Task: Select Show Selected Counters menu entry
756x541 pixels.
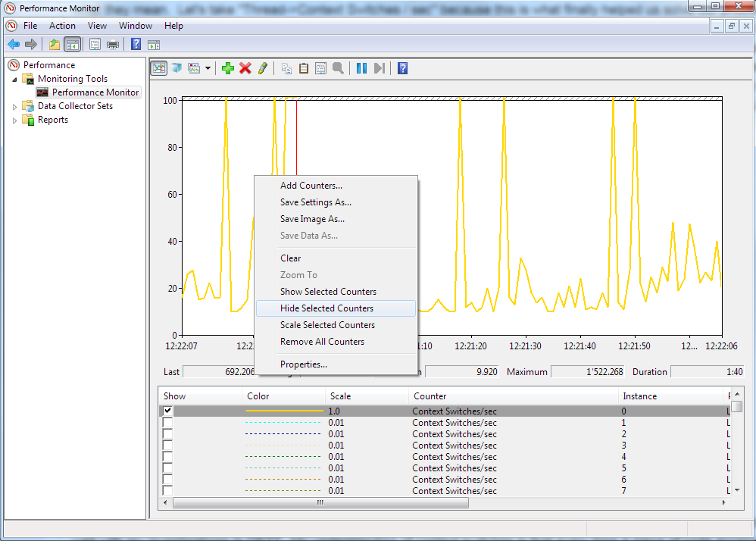Action: click(336, 292)
